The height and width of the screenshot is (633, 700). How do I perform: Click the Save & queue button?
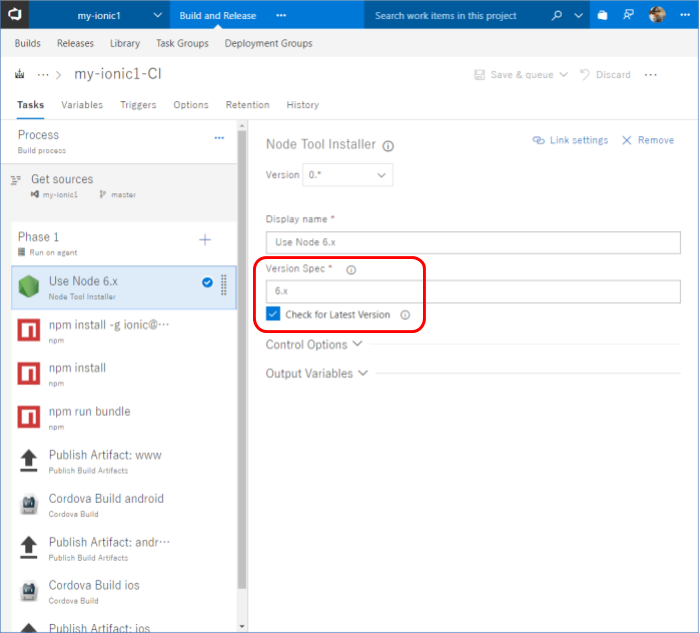coord(514,75)
